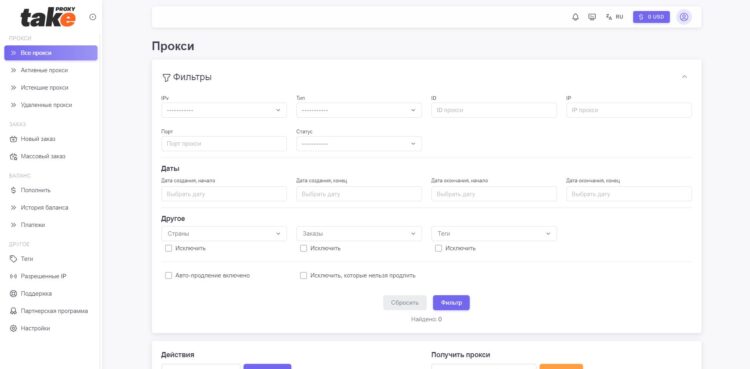Go to Новый заказ page

(51, 139)
